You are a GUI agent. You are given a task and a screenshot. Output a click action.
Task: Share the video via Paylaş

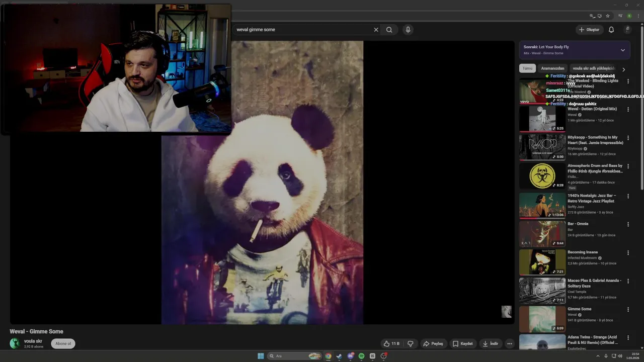point(433,344)
